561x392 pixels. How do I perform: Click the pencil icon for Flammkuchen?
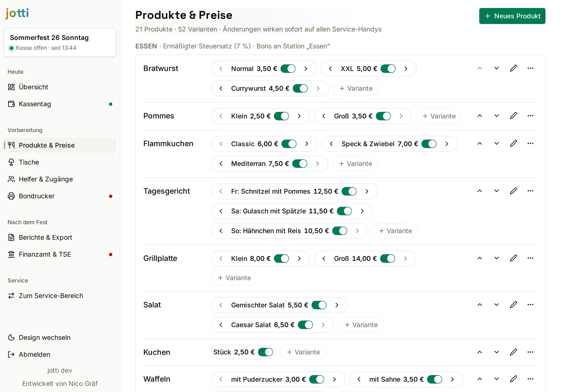pos(513,143)
